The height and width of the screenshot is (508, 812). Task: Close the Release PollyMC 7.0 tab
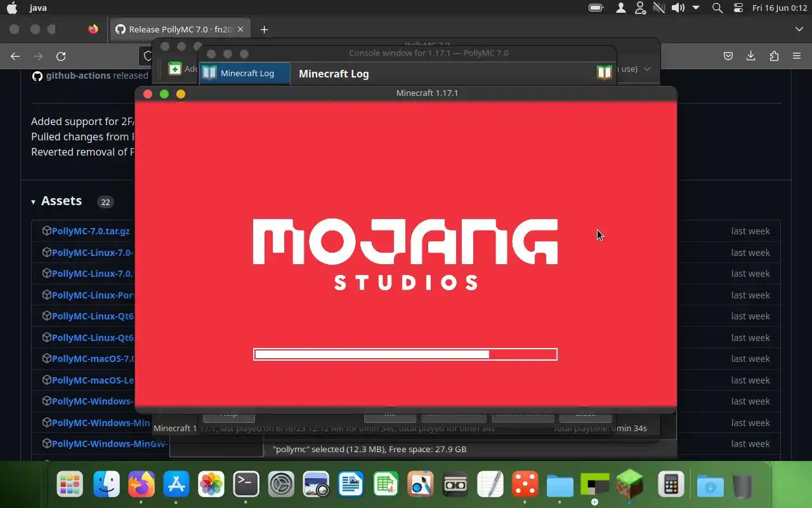(240, 29)
